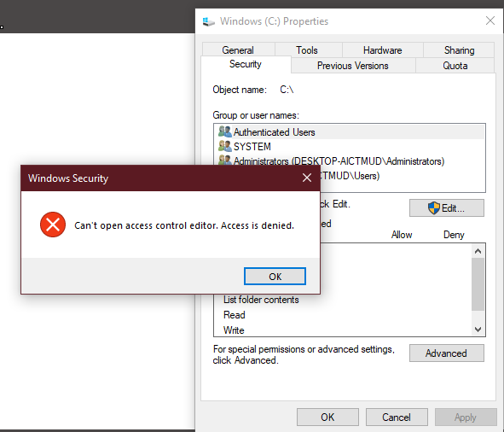Open the Sharing tab
Viewport: 504px width, 432px height.
point(459,50)
